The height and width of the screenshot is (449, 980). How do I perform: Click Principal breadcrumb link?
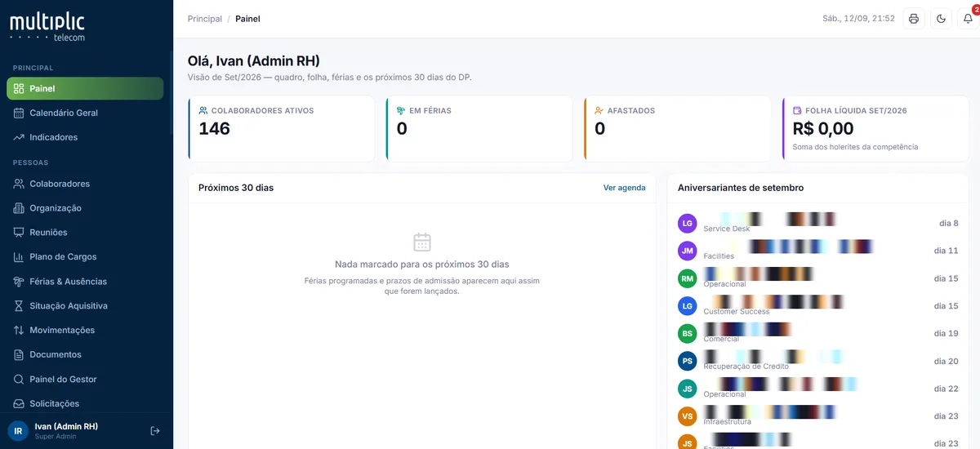point(204,19)
